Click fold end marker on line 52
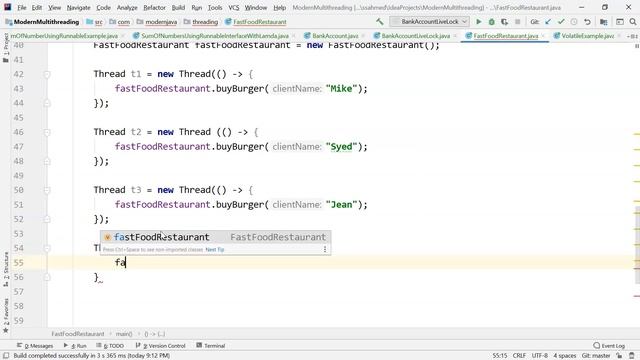 click(x=47, y=219)
